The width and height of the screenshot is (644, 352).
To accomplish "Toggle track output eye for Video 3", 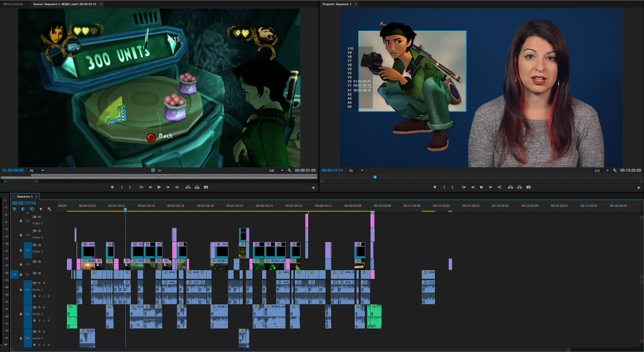I will [x=40, y=245].
